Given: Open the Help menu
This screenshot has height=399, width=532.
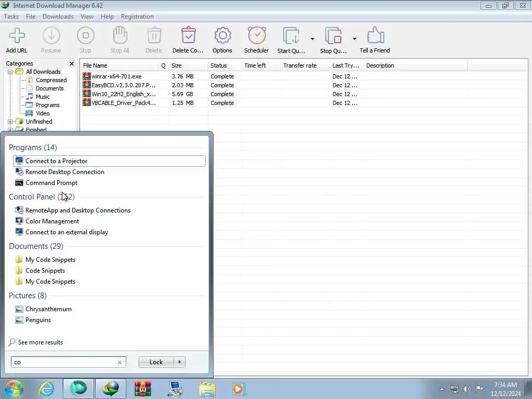Looking at the screenshot, I should (107, 17).
